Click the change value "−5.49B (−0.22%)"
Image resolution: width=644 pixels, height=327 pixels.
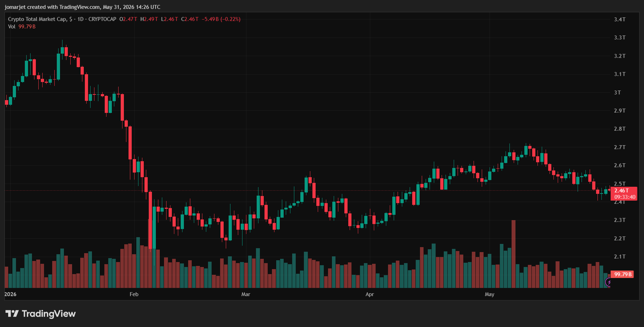coord(221,19)
